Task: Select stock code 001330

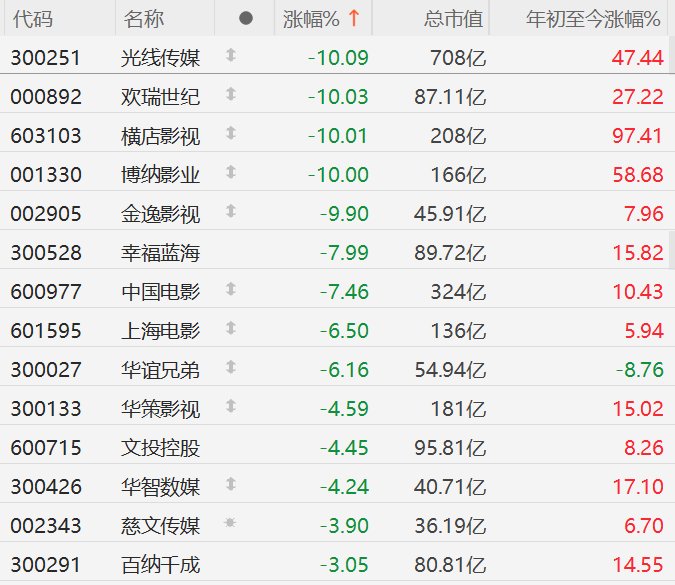Action: (x=46, y=175)
